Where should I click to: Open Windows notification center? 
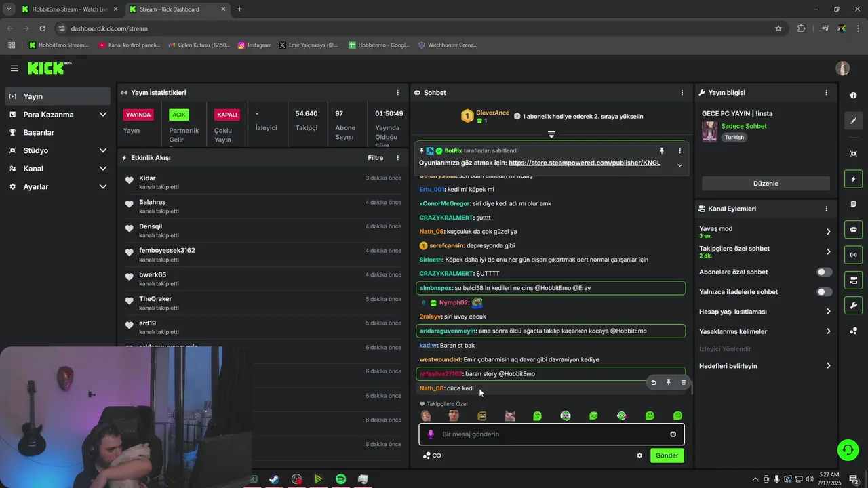tap(854, 479)
